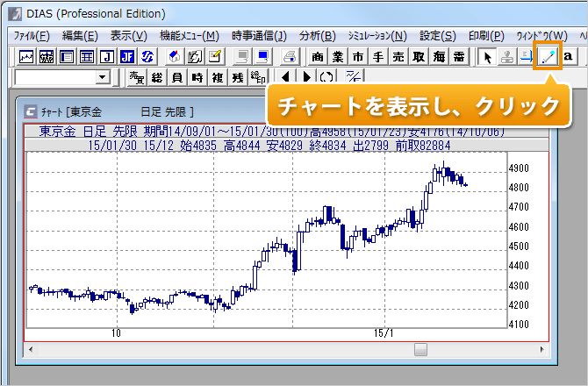Click the empty combo box input field
Image resolution: width=588 pixels, height=386 pixels.
[x=54, y=78]
